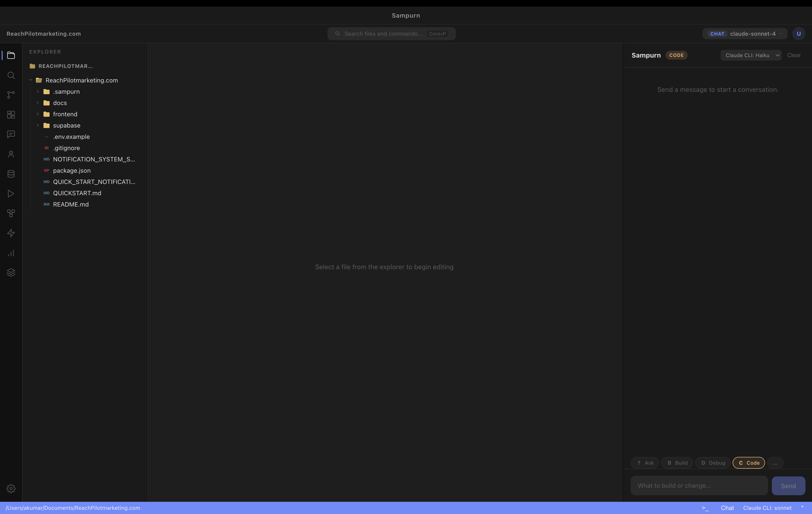Open the analytics bar chart icon

pyautogui.click(x=11, y=253)
